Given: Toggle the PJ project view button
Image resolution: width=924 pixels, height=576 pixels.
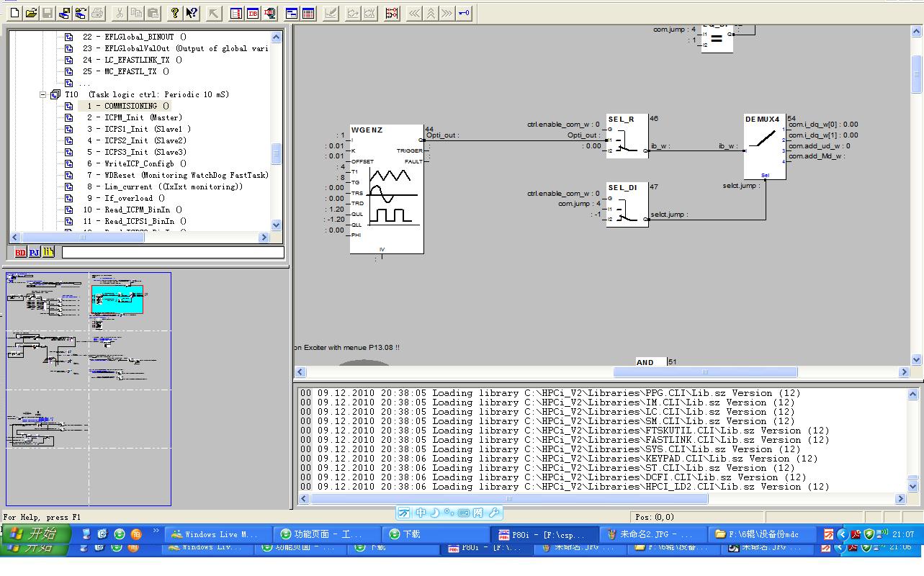Looking at the screenshot, I should (34, 252).
